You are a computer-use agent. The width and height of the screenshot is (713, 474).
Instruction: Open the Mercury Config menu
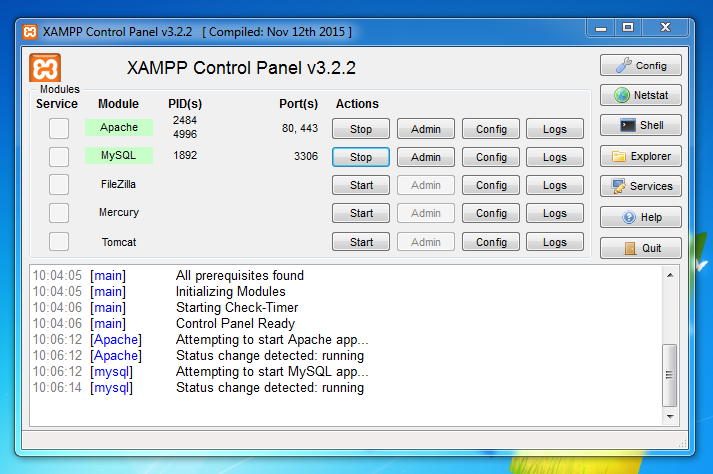(x=491, y=213)
